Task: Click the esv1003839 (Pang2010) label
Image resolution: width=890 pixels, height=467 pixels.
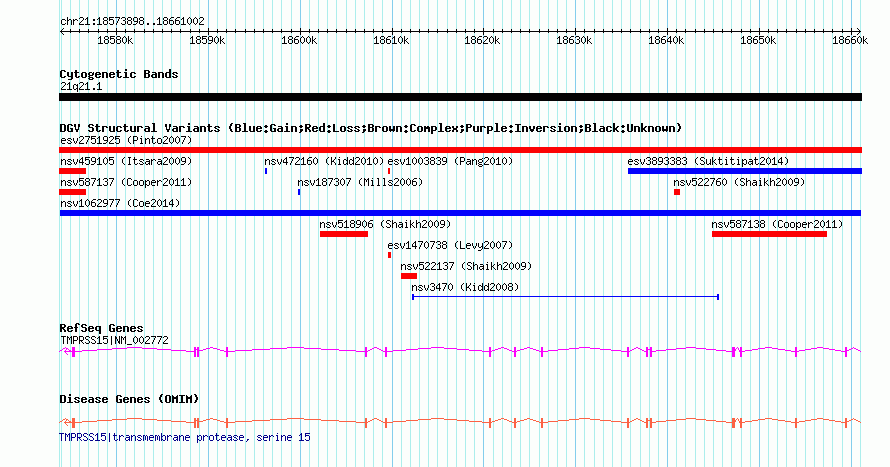Action: coord(450,161)
